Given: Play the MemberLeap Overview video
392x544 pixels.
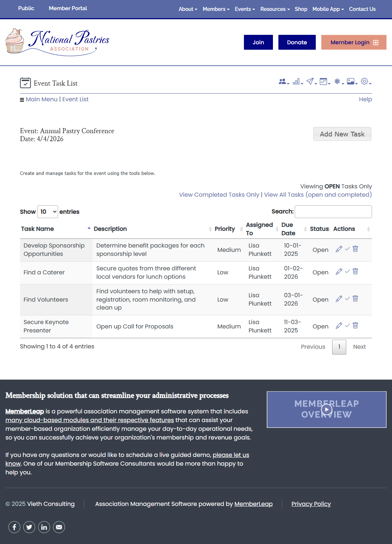Looking at the screenshot, I should click(327, 409).
